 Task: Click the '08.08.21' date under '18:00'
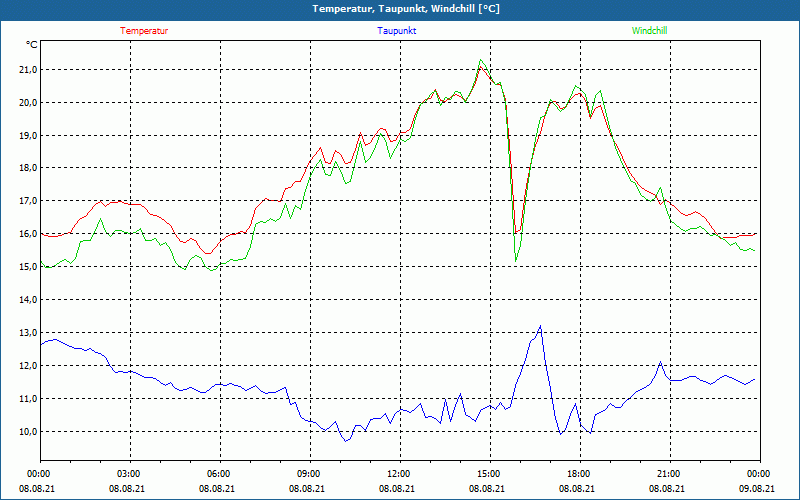click(577, 489)
